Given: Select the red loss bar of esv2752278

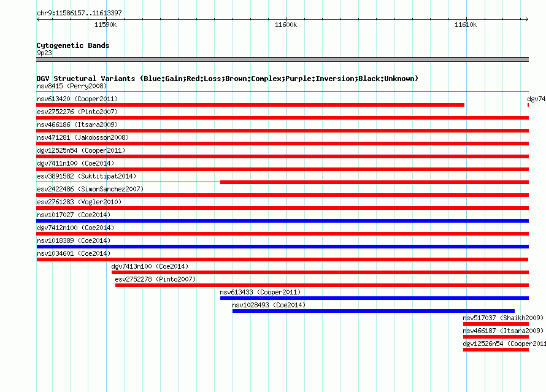Looking at the screenshot, I should coord(322,285).
